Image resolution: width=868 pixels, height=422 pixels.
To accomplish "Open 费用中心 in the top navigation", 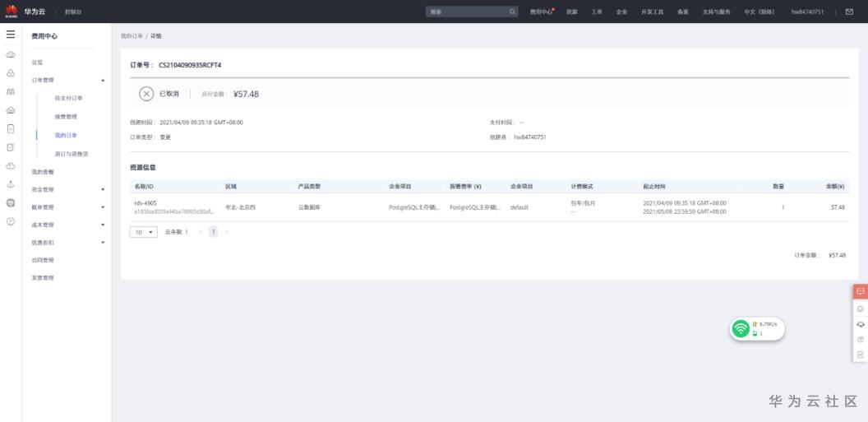I will pyautogui.click(x=542, y=12).
